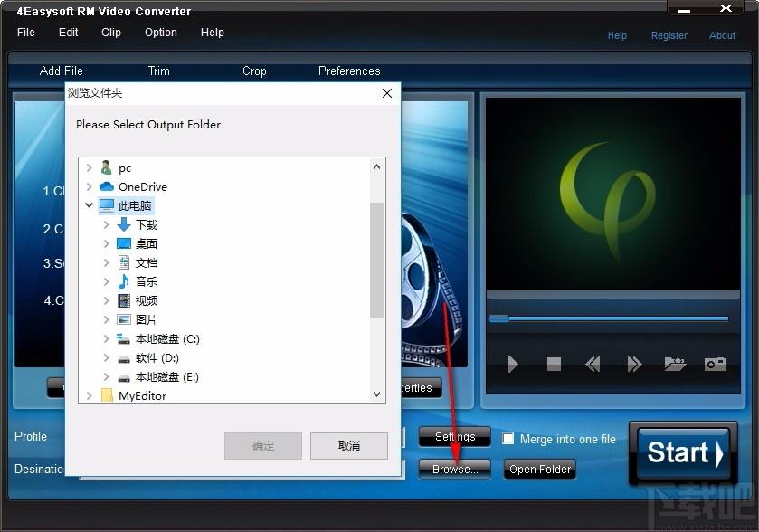759x532 pixels.
Task: Click the 下载 downloads arrow icon
Action: (124, 224)
